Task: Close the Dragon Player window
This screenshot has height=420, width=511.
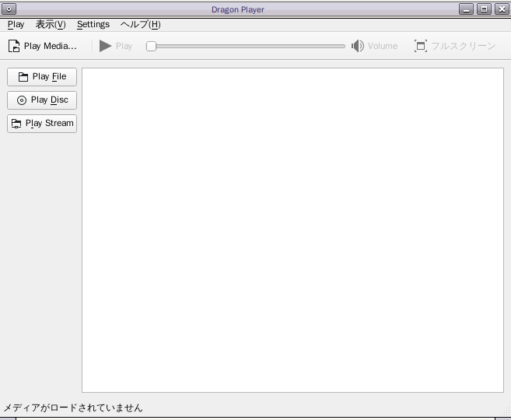Action: coord(502,9)
